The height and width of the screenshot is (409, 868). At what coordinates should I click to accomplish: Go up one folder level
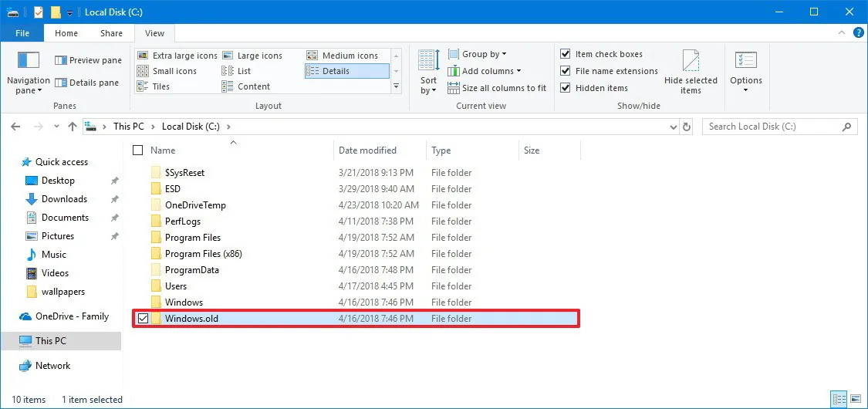coord(72,127)
